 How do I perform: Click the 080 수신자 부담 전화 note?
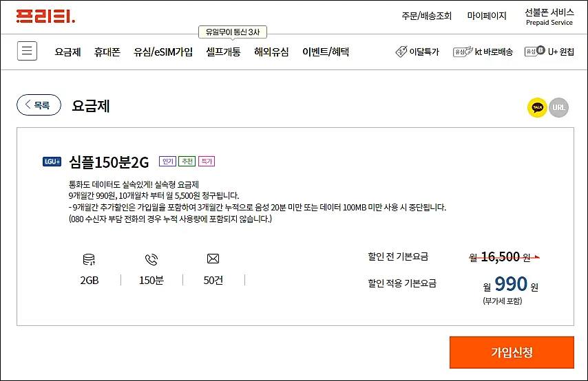(170, 219)
